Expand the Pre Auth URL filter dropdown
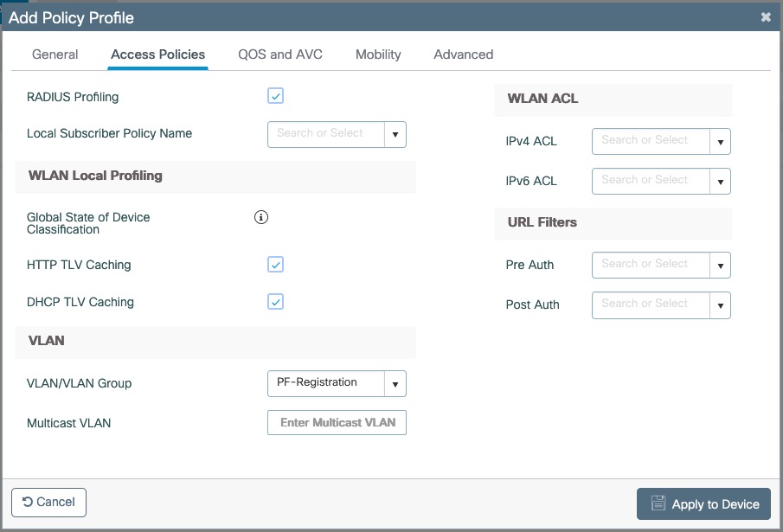This screenshot has height=532, width=783. coord(721,265)
